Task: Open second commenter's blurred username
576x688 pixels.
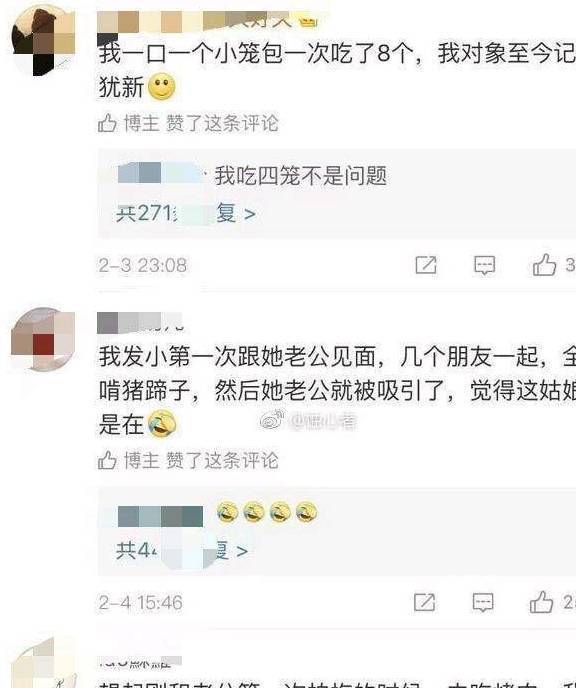Action: pos(140,322)
